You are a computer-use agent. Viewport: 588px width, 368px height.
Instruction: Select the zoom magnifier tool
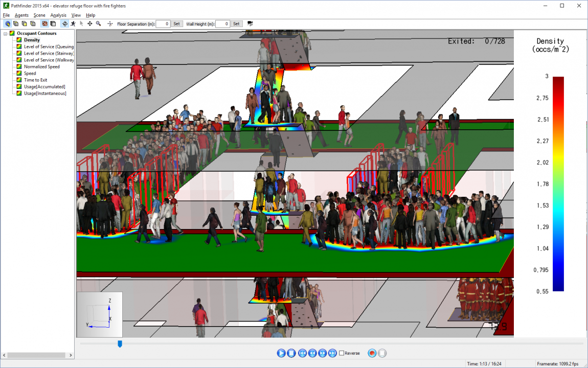pyautogui.click(x=99, y=24)
